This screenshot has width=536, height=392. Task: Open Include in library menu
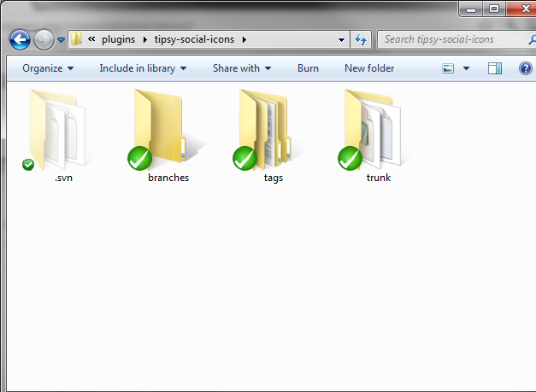[143, 68]
